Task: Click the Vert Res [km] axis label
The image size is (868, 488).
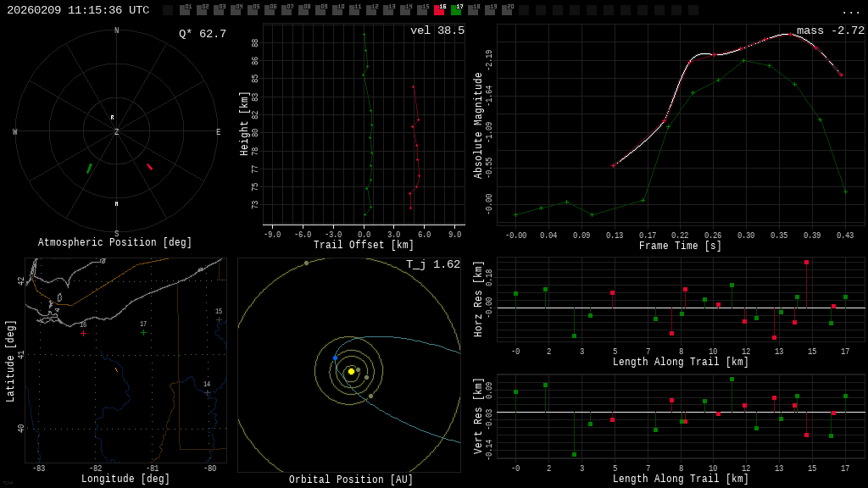Action: 478,416
